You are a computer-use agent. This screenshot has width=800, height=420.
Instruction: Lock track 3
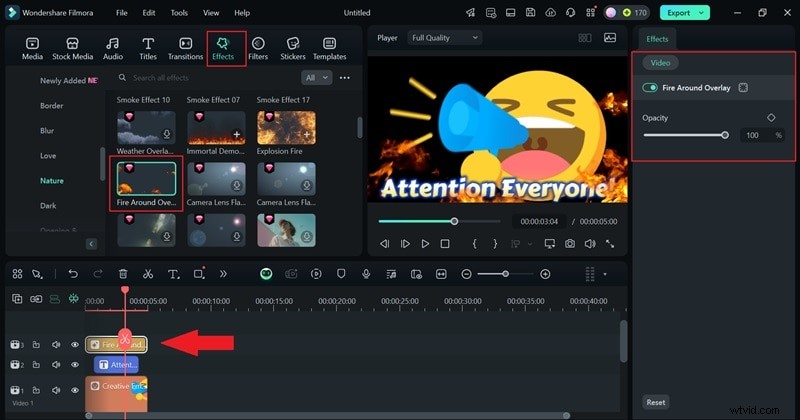[x=36, y=345]
